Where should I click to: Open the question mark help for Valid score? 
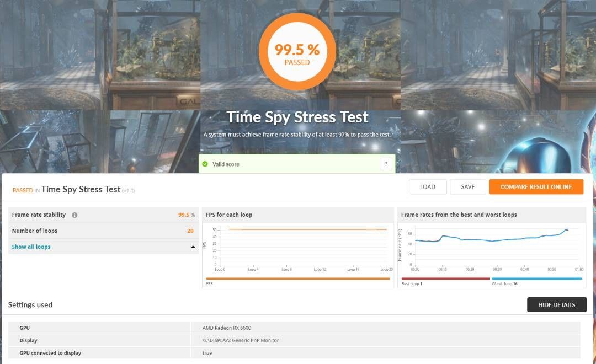tap(386, 164)
